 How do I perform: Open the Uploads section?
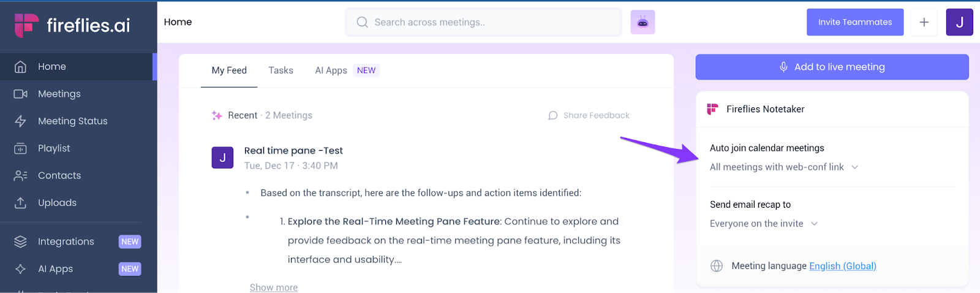click(78, 203)
